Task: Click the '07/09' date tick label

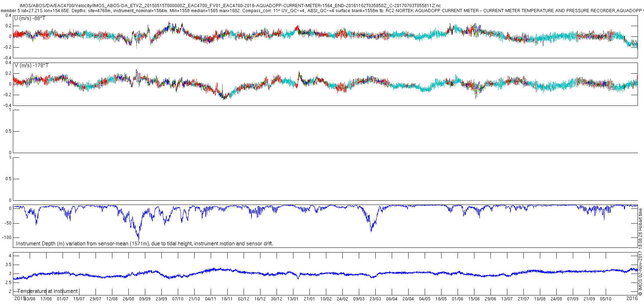Action: point(573,299)
